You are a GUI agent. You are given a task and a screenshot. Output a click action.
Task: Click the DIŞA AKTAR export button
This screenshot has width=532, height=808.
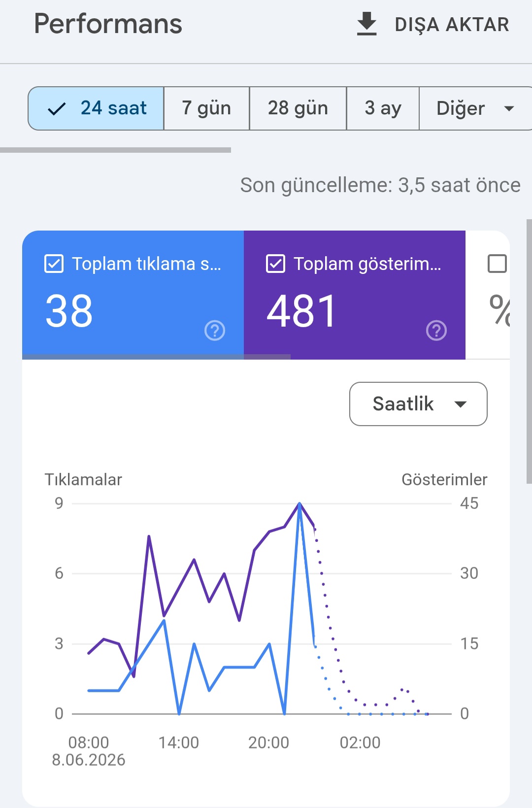pyautogui.click(x=432, y=24)
